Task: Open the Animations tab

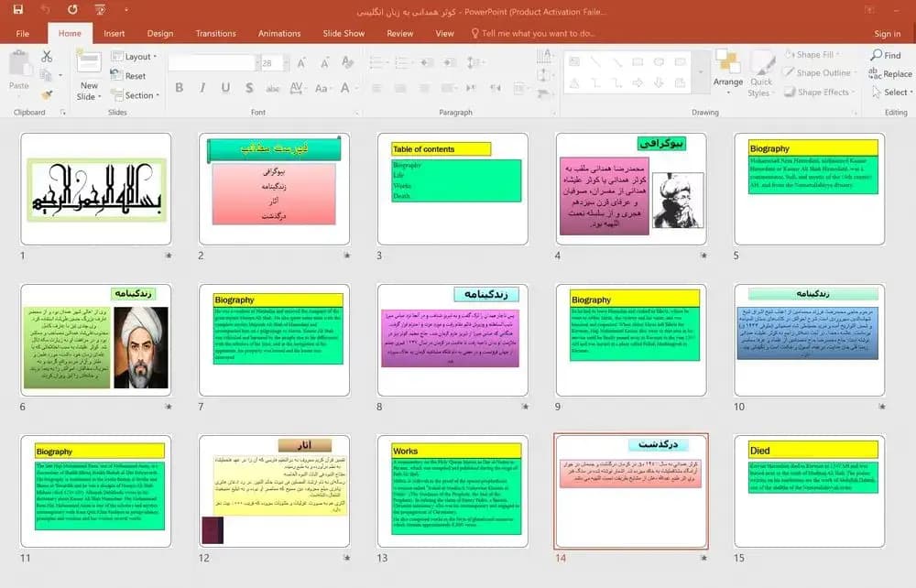Action: click(x=279, y=33)
